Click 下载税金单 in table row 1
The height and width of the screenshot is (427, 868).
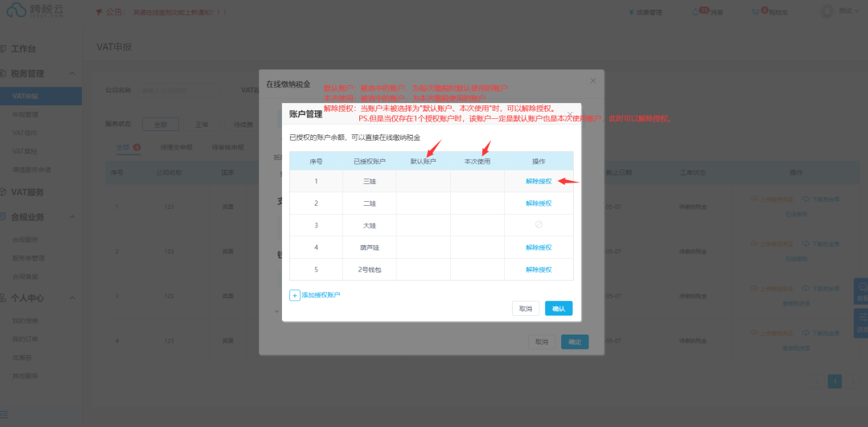821,199
